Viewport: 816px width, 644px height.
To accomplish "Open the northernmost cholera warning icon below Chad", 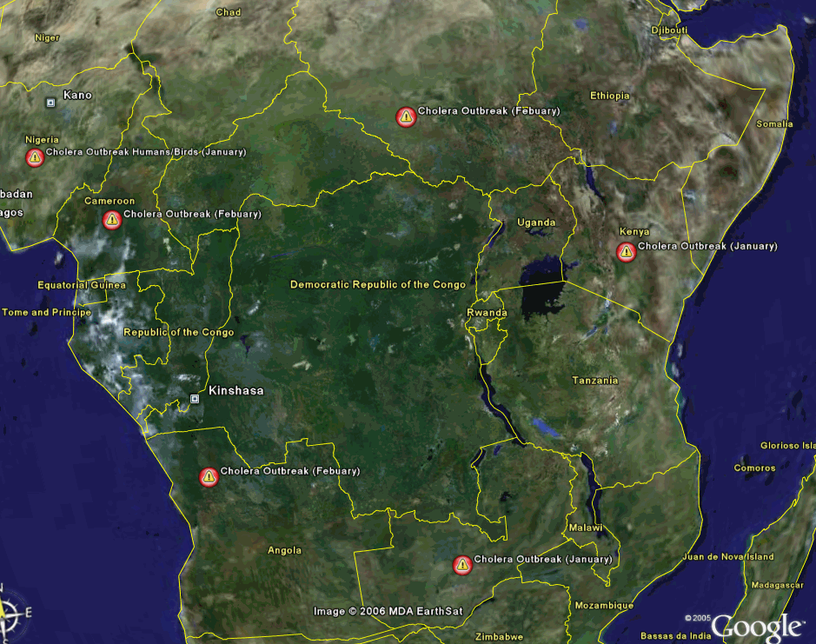I will (x=406, y=116).
